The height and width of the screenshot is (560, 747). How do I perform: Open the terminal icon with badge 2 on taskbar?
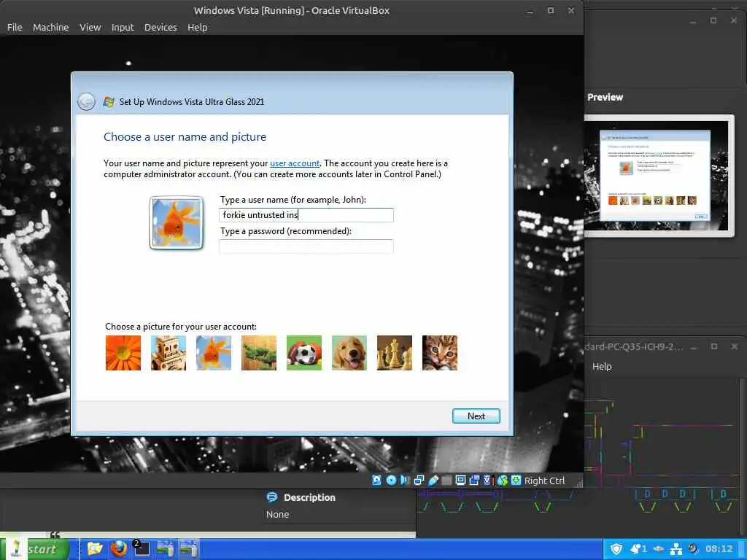pyautogui.click(x=142, y=549)
